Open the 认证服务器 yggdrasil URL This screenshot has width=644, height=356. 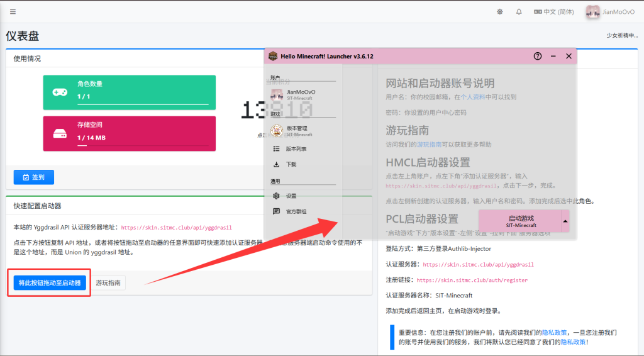(478, 265)
